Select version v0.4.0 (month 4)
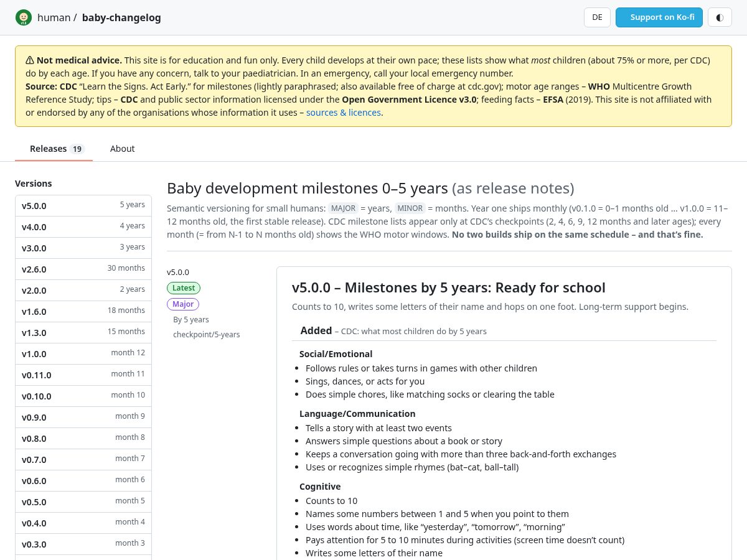The width and height of the screenshot is (747, 560). click(x=83, y=523)
